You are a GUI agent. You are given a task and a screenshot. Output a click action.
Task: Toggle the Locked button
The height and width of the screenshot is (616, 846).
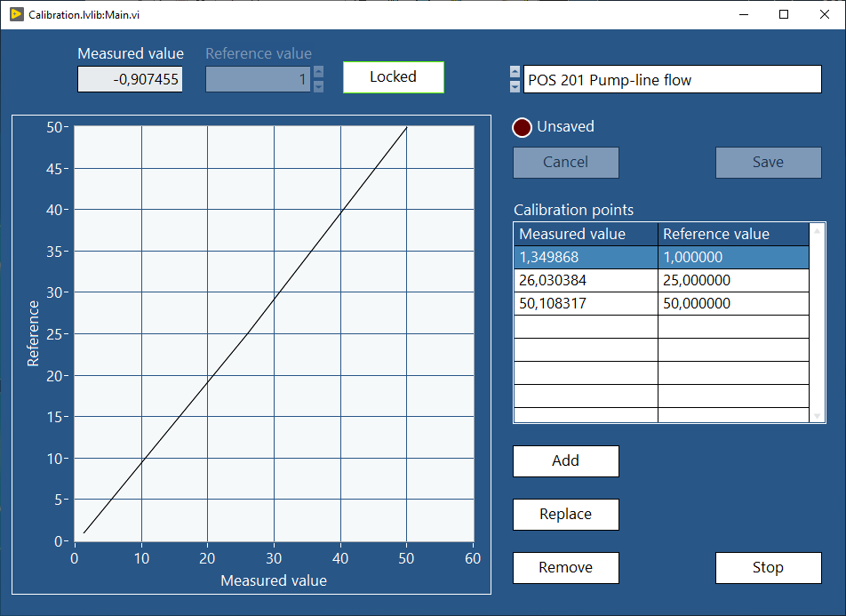point(393,77)
